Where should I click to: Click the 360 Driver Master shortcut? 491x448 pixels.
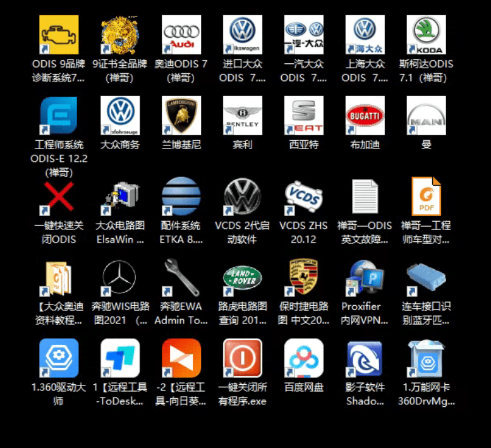tap(59, 359)
